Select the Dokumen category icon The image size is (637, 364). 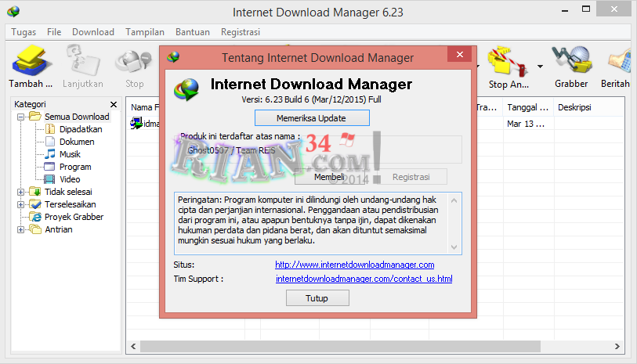50,142
